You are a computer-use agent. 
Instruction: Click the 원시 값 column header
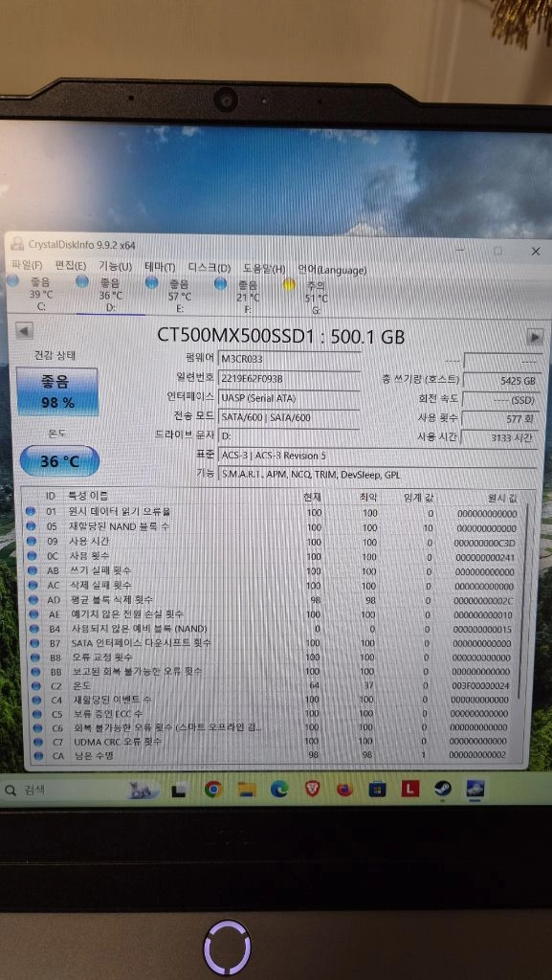pyautogui.click(x=502, y=498)
